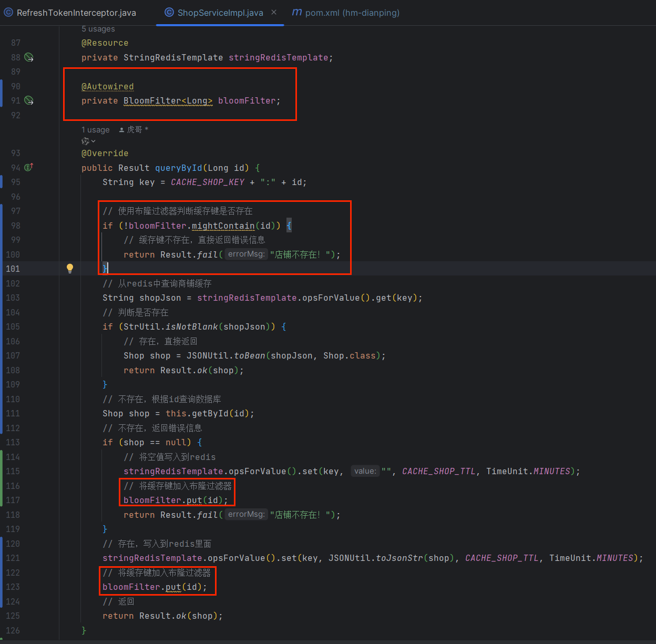Click the stringRedisTemplate field name on line 88
The height and width of the screenshot is (644, 656).
[x=278, y=57]
